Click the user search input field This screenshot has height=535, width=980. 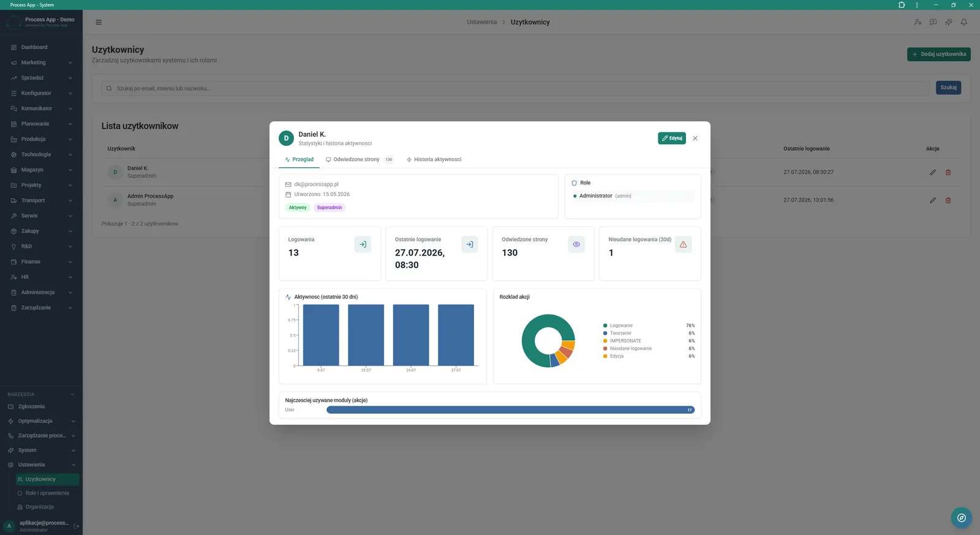pyautogui.click(x=515, y=88)
